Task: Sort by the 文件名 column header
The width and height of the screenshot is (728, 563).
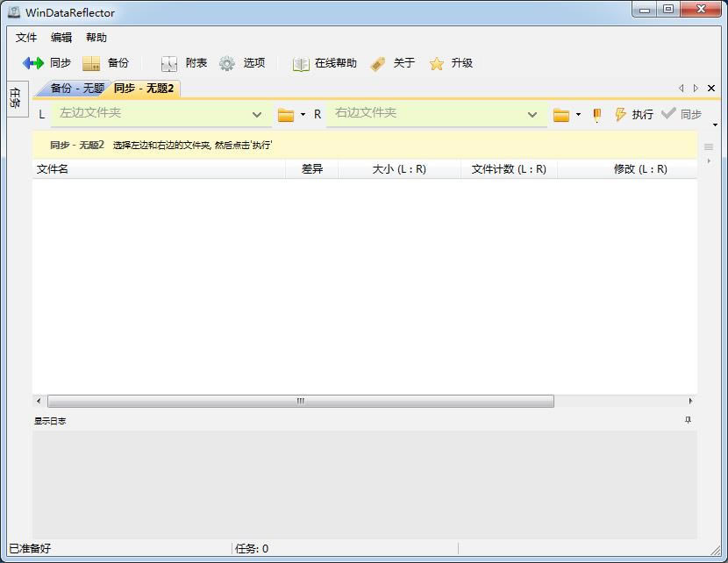Action: click(159, 169)
